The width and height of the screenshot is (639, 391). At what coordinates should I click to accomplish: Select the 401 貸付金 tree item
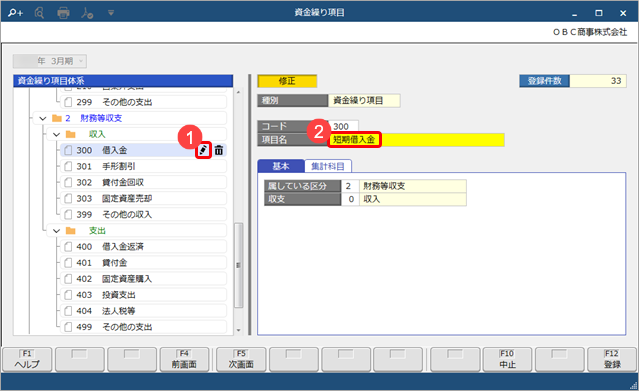click(x=143, y=263)
